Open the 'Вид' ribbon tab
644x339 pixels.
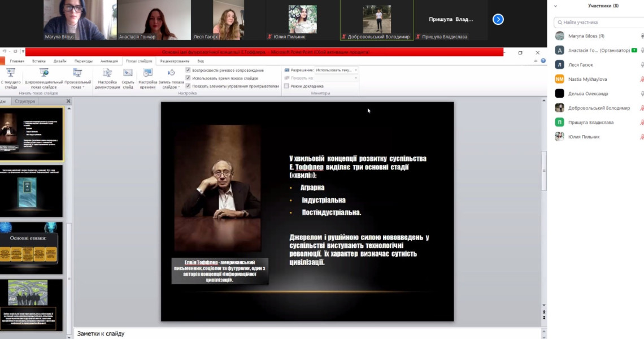click(x=201, y=61)
